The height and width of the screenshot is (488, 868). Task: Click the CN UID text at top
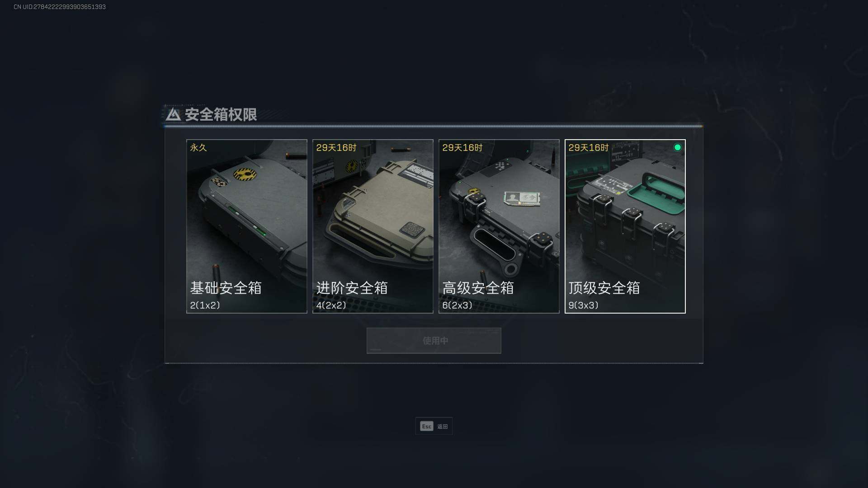tap(60, 7)
